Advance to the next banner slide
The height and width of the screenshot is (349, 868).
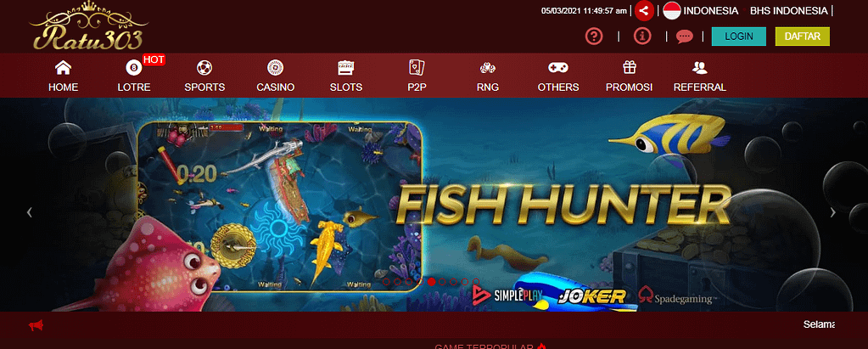[832, 212]
